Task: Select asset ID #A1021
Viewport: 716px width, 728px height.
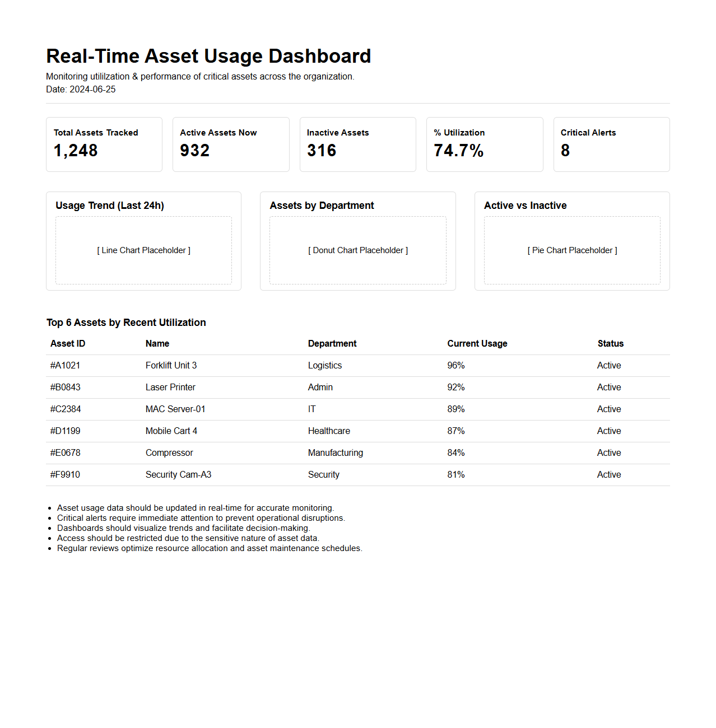Action: (66, 366)
